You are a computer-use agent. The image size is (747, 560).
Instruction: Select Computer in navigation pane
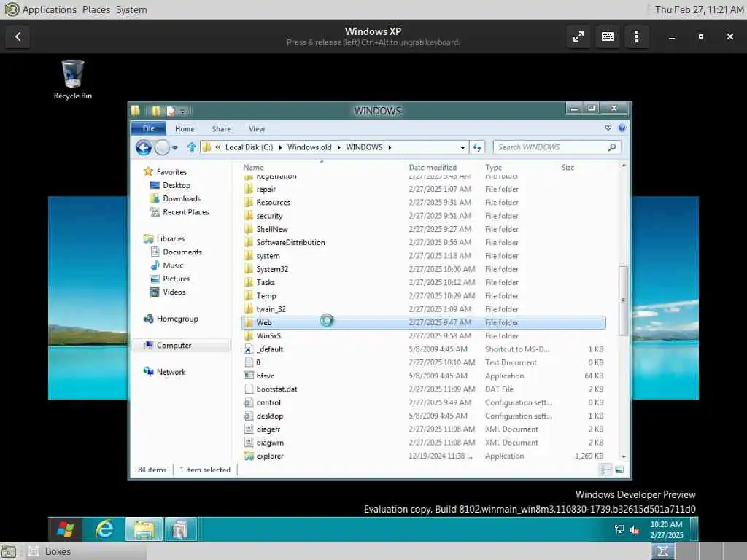point(174,345)
